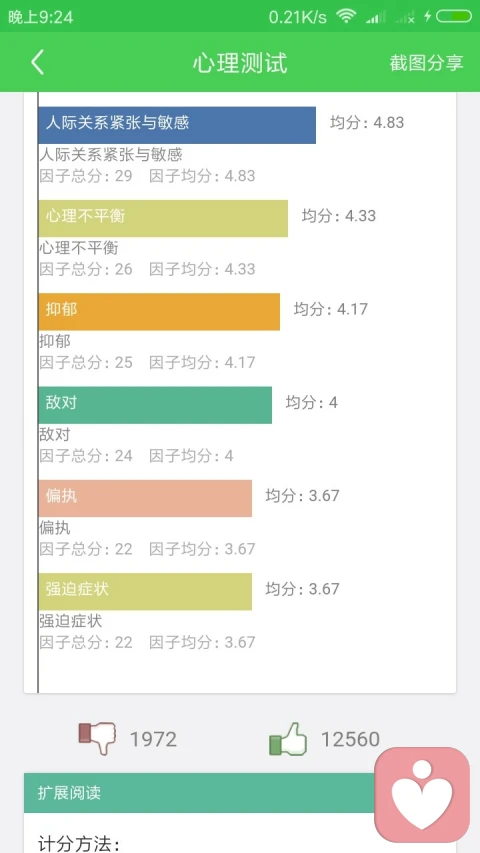Screen dimensions: 480x853
Task: Select the orange 抑郁 bar
Action: [x=159, y=312]
